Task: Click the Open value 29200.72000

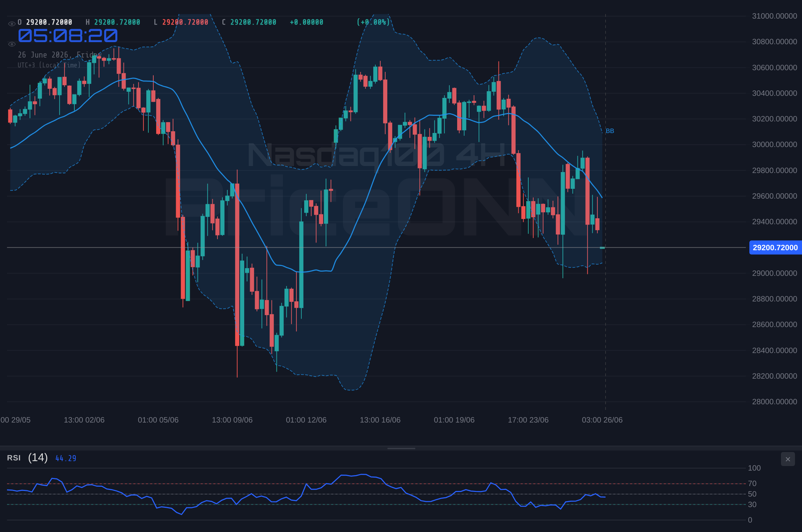Action: [x=49, y=22]
